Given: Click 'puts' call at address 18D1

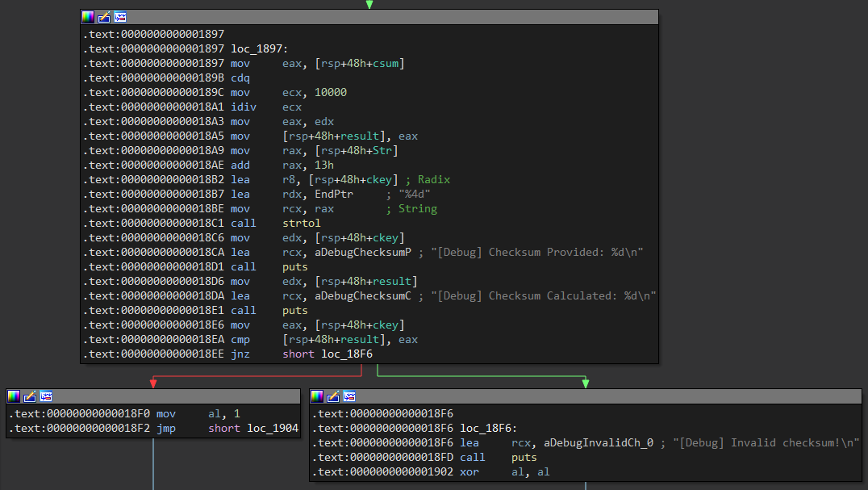Looking at the screenshot, I should click(295, 266).
